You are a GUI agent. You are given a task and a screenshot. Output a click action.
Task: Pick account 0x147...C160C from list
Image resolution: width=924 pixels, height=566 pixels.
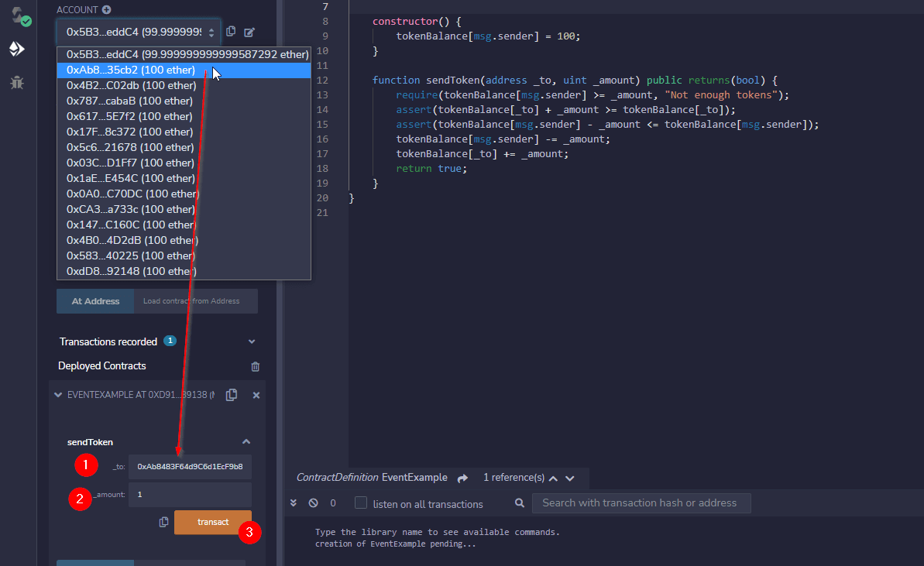(x=184, y=225)
